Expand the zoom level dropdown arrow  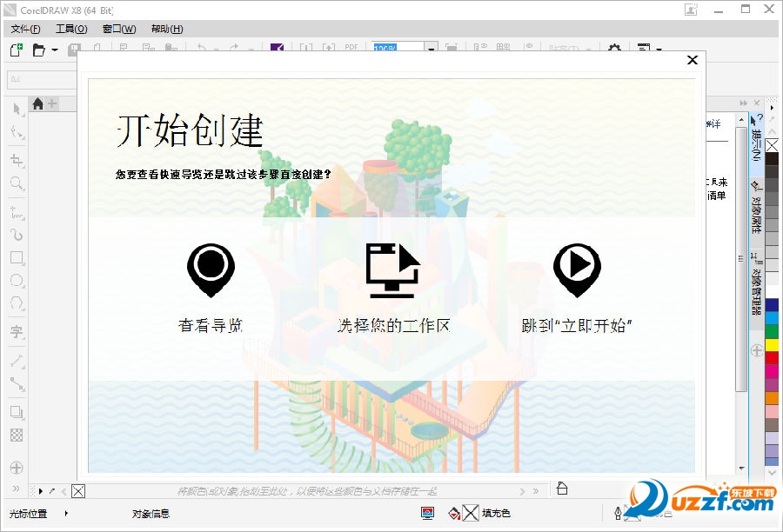coord(432,50)
